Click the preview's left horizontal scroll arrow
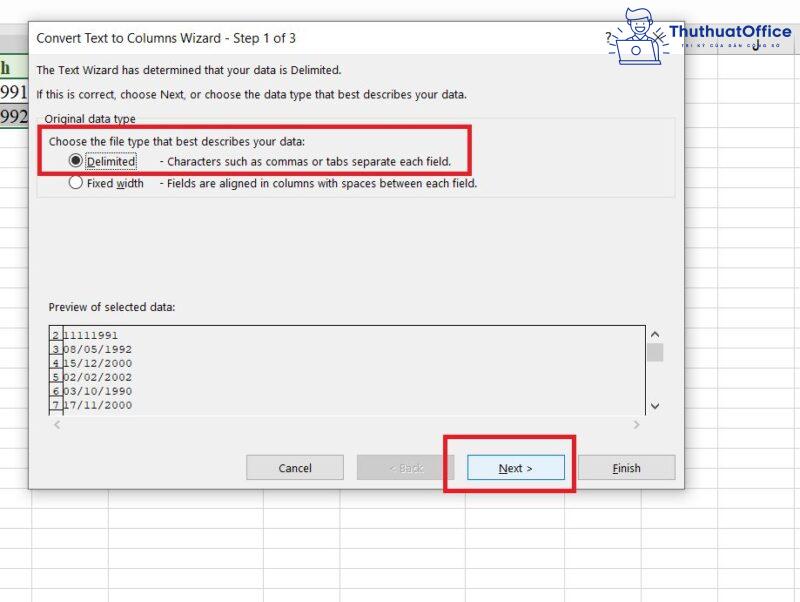Viewport: 800px width, 602px height. point(56,424)
